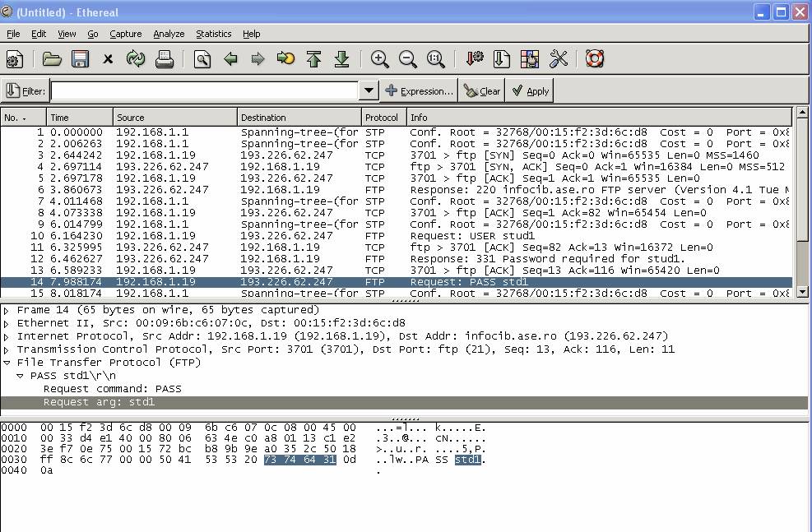
Task: Open Help with the lifebuoy icon
Action: [594, 59]
